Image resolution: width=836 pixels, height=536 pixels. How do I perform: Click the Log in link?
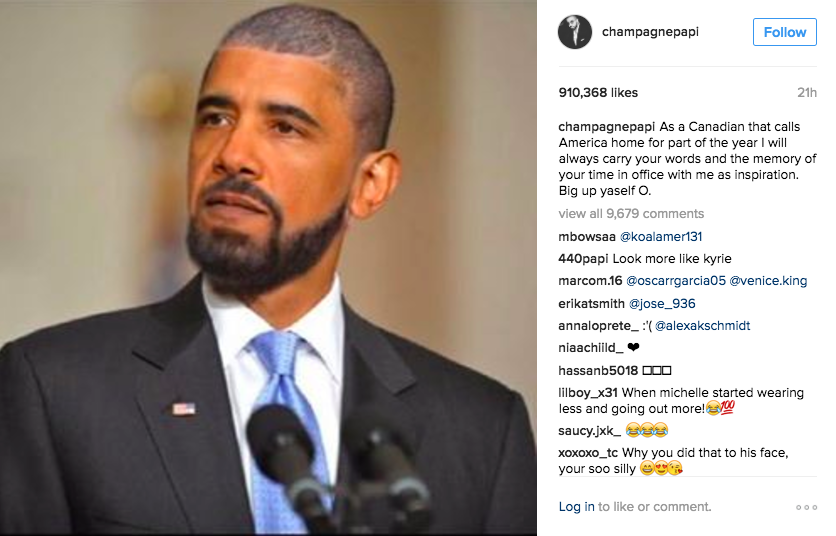click(576, 507)
